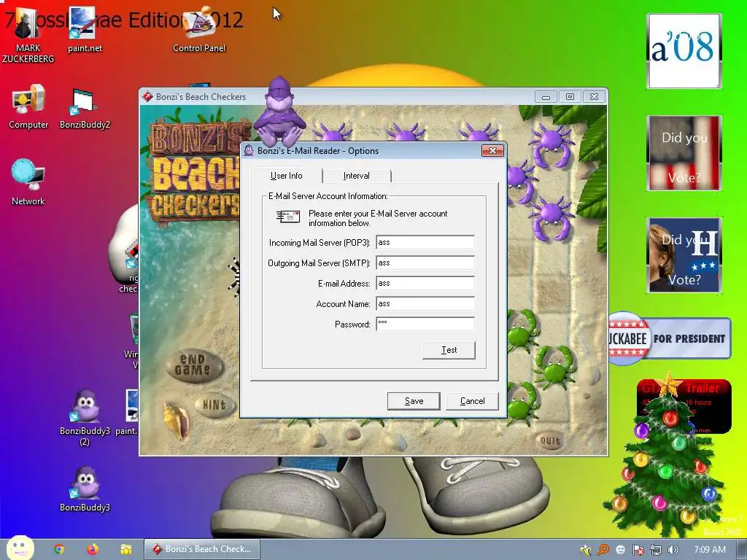The image size is (747, 560).
Task: Cancel the E-Mail Reader options dialog
Action: (x=472, y=401)
